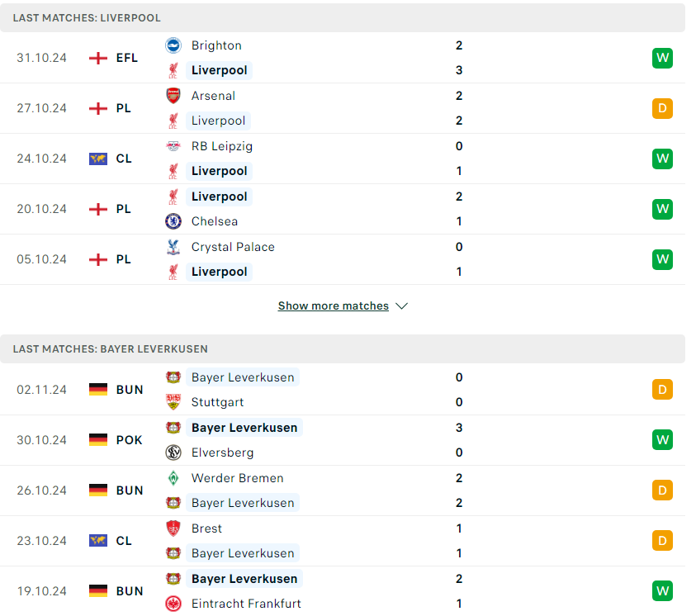696x616 pixels.
Task: Click the draw badge for Stuttgart match
Action: [x=662, y=390]
